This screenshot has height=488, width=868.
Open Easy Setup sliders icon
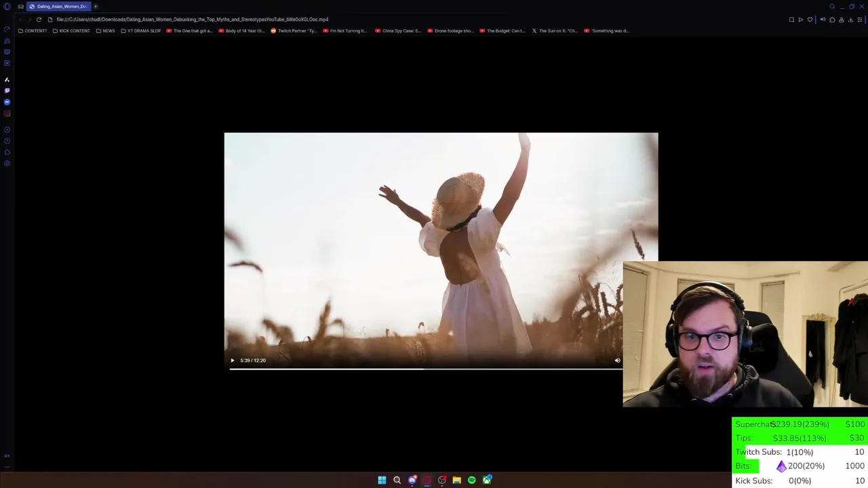tap(860, 20)
